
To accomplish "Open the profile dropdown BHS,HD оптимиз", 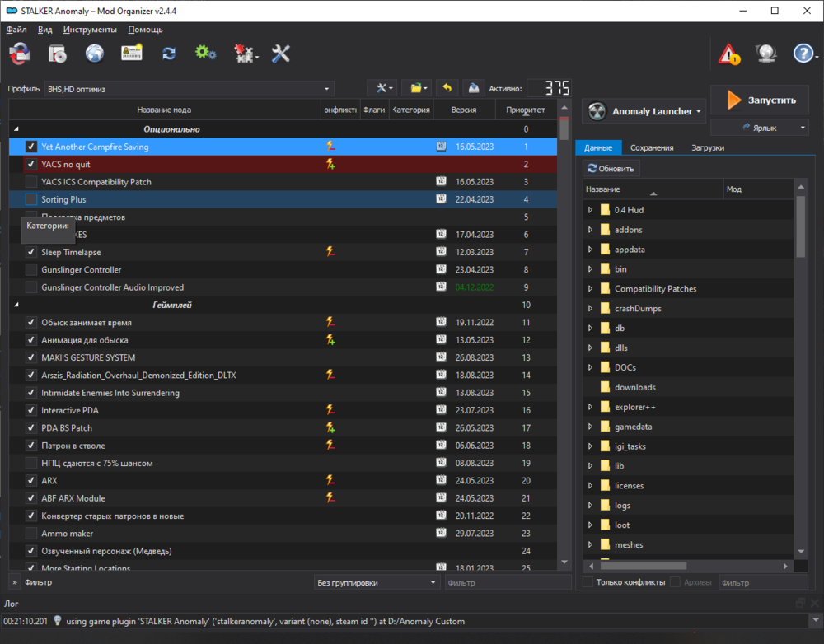I will click(x=190, y=89).
